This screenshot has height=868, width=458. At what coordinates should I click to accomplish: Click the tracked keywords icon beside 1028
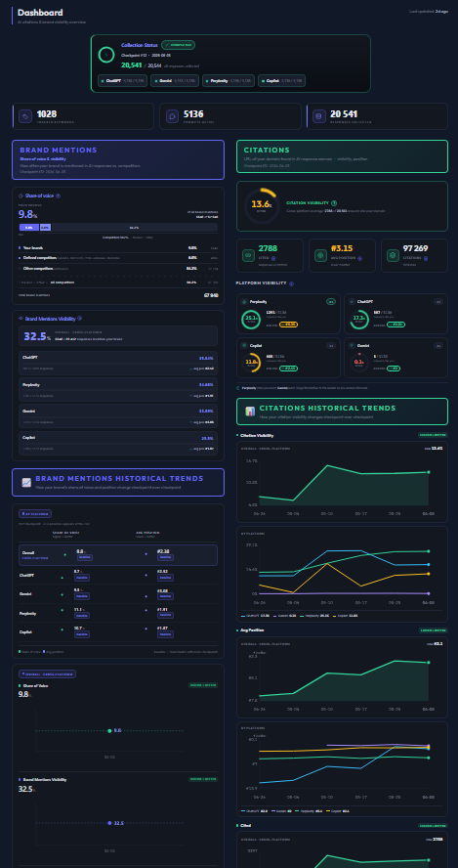point(25,116)
